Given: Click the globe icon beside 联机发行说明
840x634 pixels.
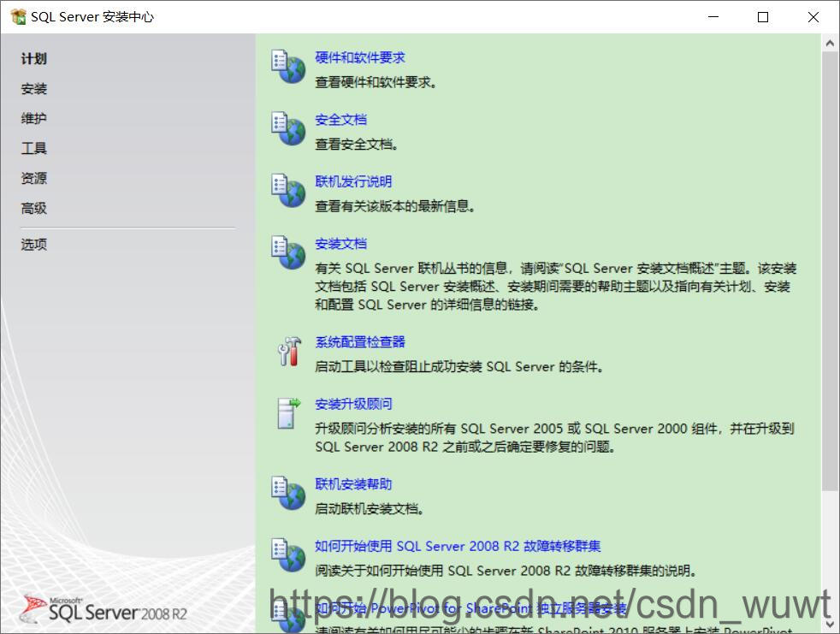Looking at the screenshot, I should coord(288,190).
